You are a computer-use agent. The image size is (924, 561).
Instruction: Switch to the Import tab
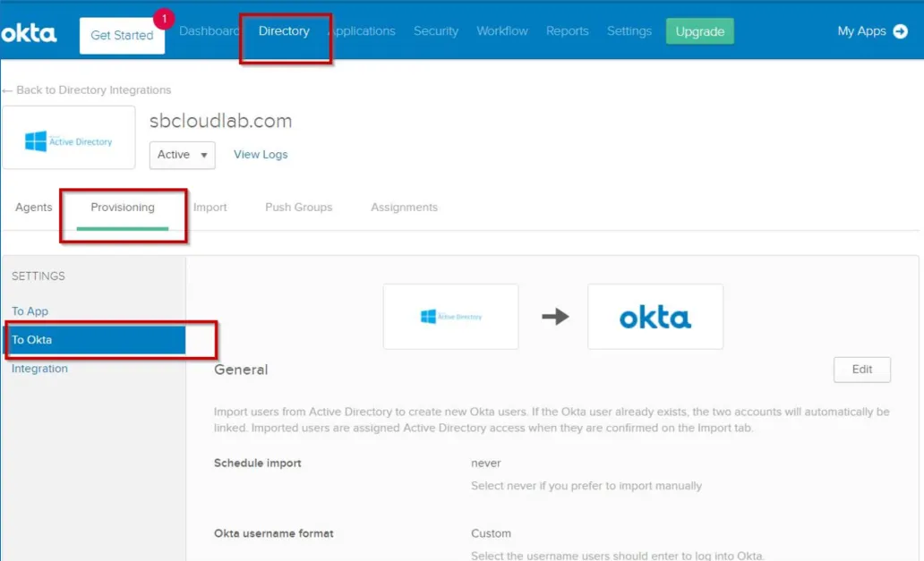tap(210, 208)
